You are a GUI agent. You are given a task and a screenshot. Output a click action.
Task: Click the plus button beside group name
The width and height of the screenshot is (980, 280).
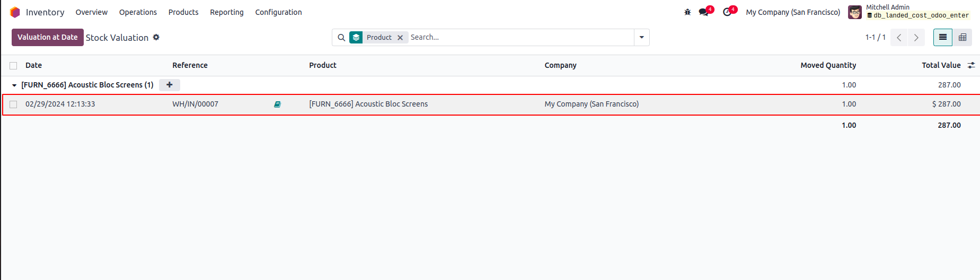(170, 85)
